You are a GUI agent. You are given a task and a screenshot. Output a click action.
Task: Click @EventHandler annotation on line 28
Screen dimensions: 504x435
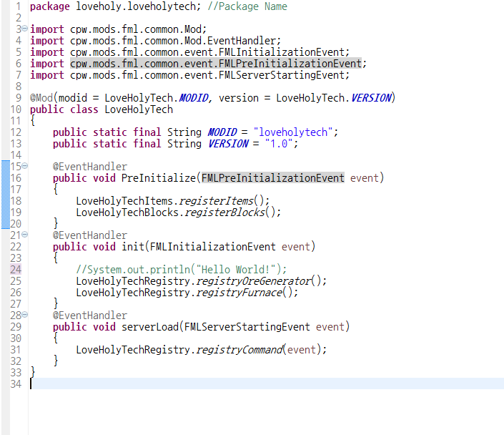(90, 316)
